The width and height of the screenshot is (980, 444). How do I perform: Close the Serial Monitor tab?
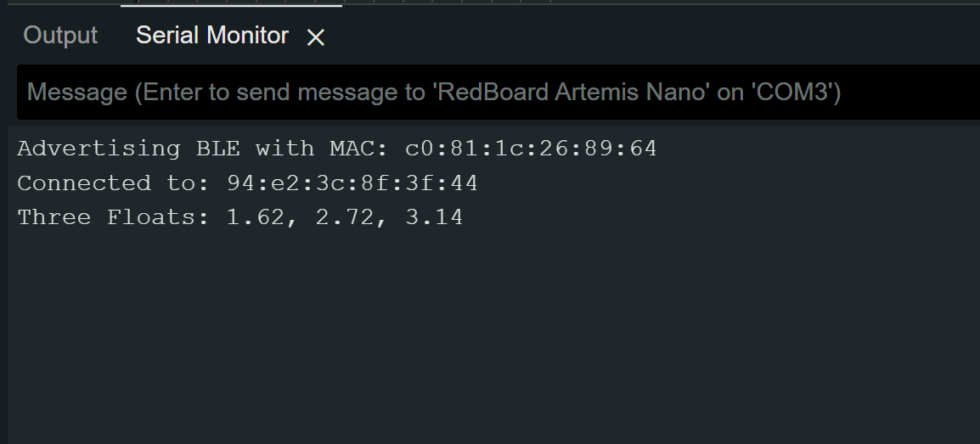click(x=316, y=37)
